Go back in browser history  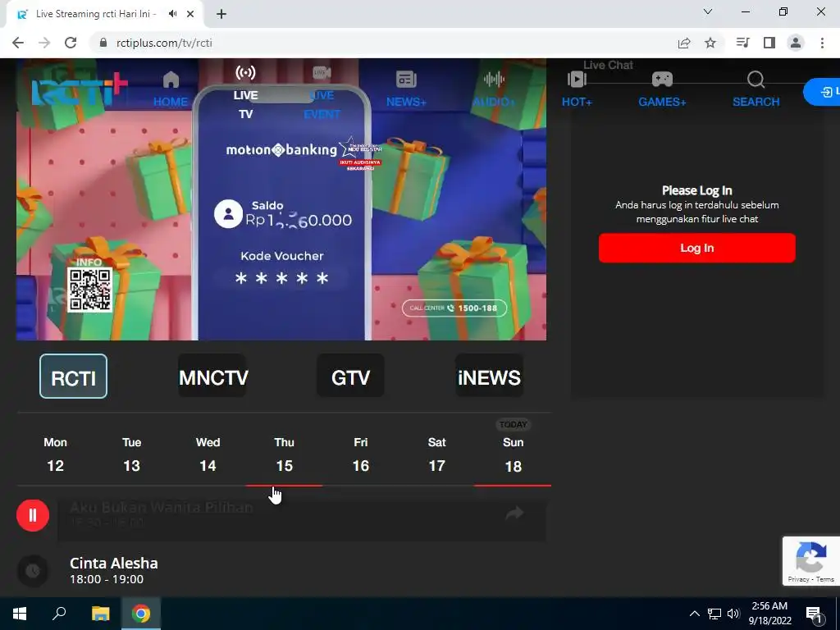[18, 43]
